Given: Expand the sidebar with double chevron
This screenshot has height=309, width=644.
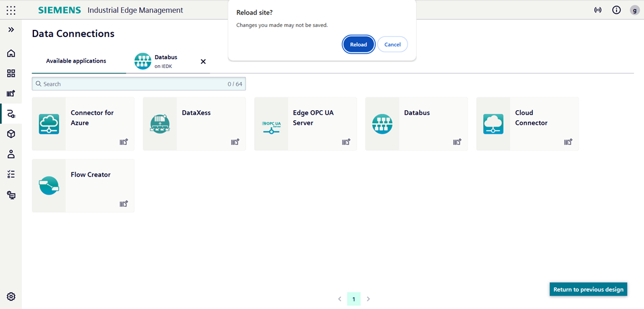Looking at the screenshot, I should click(11, 30).
